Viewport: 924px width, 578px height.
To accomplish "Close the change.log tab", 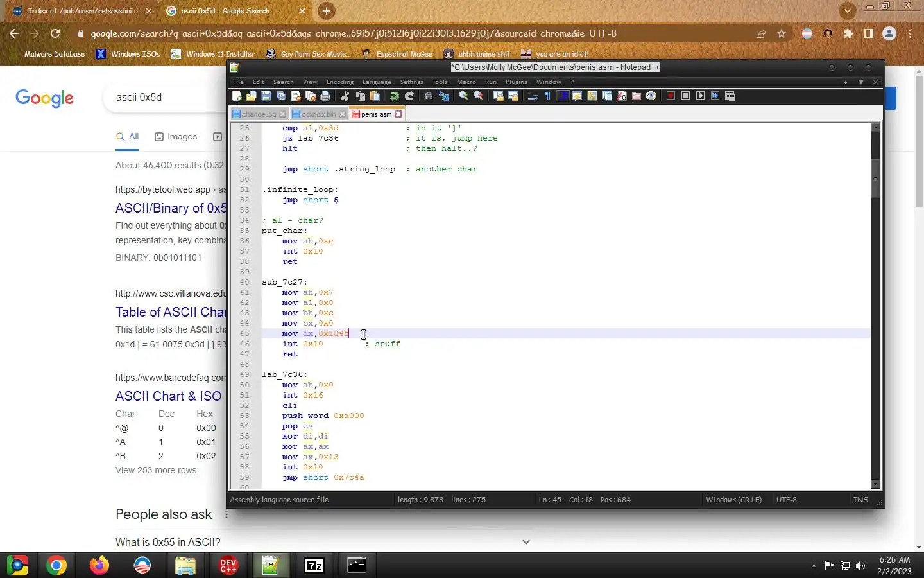I will (283, 114).
